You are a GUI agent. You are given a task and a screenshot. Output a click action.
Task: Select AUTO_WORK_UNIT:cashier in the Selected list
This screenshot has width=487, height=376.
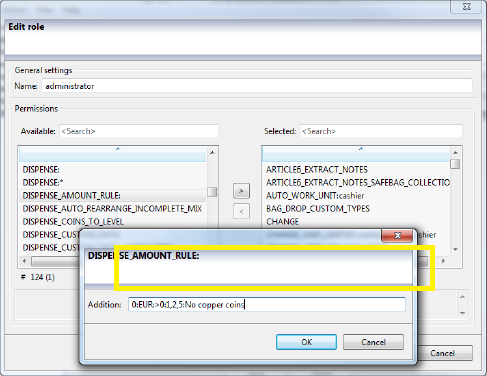click(356, 196)
